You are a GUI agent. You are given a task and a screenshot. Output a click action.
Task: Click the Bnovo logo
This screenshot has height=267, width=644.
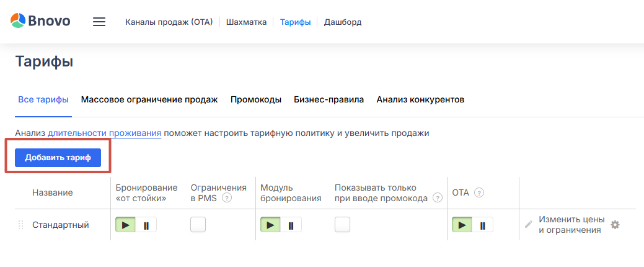tap(40, 21)
